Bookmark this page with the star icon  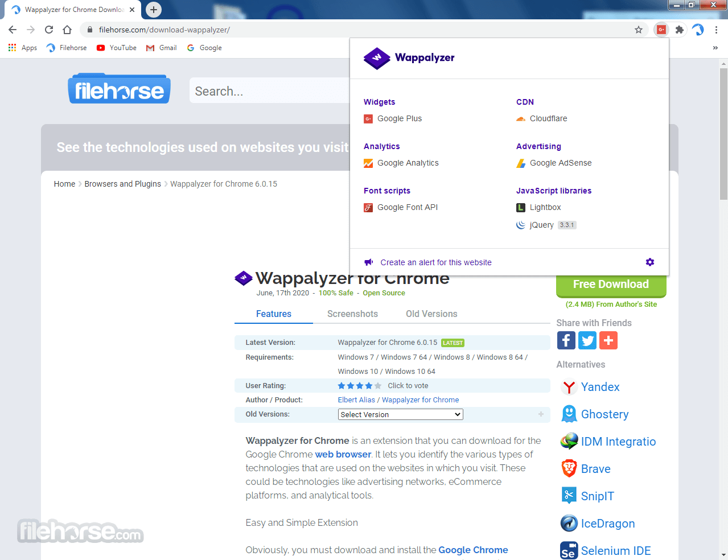point(639,30)
